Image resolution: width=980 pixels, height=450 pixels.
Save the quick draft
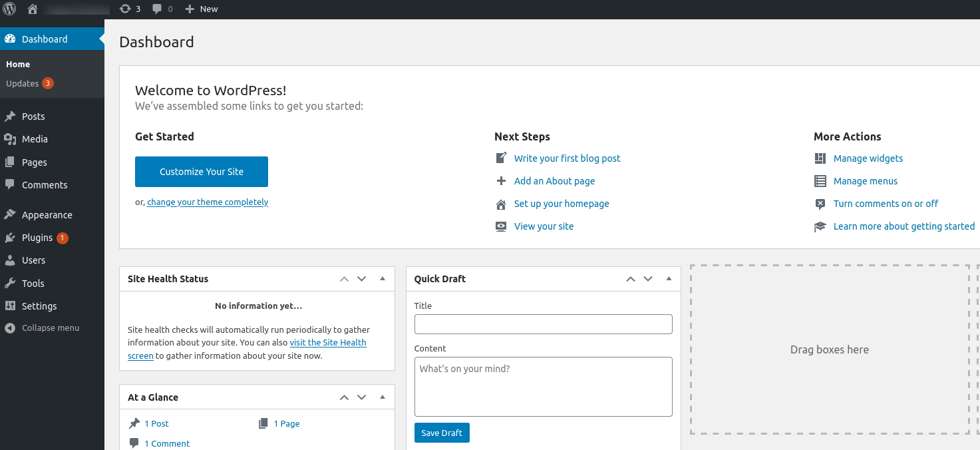point(442,433)
